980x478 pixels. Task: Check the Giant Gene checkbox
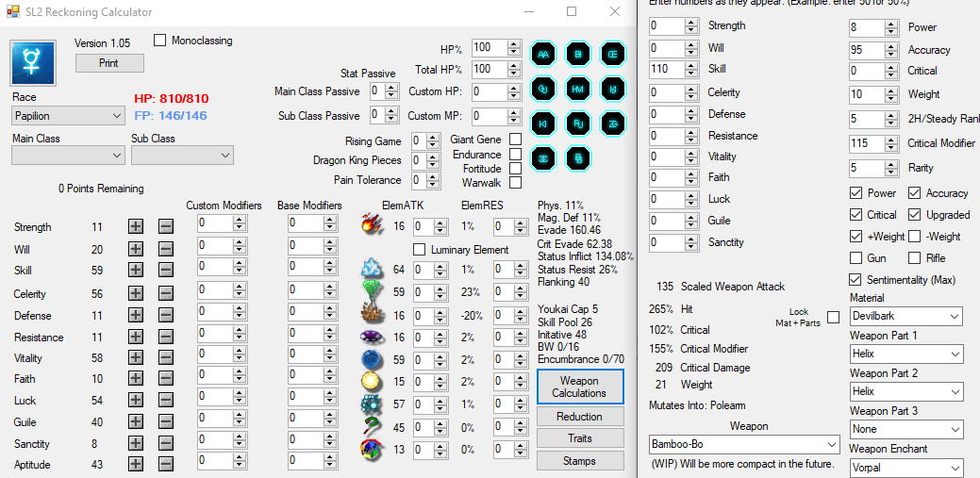click(515, 140)
